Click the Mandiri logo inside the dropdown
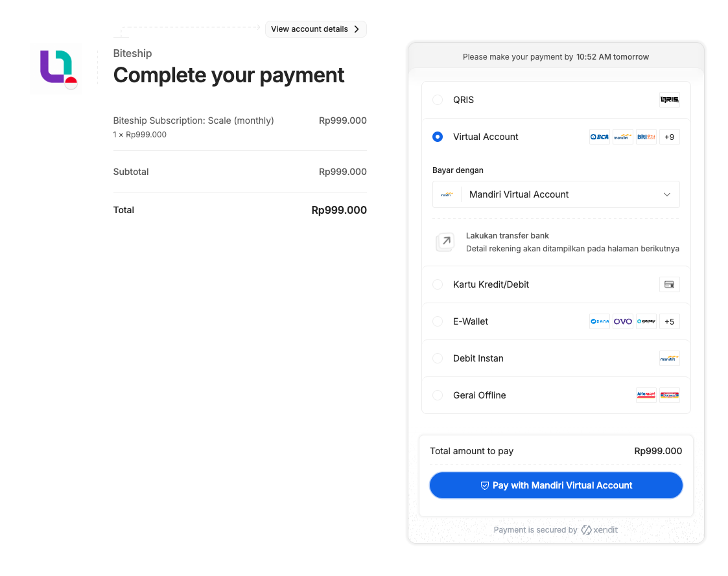Viewport: 728px width, 576px height. click(447, 194)
